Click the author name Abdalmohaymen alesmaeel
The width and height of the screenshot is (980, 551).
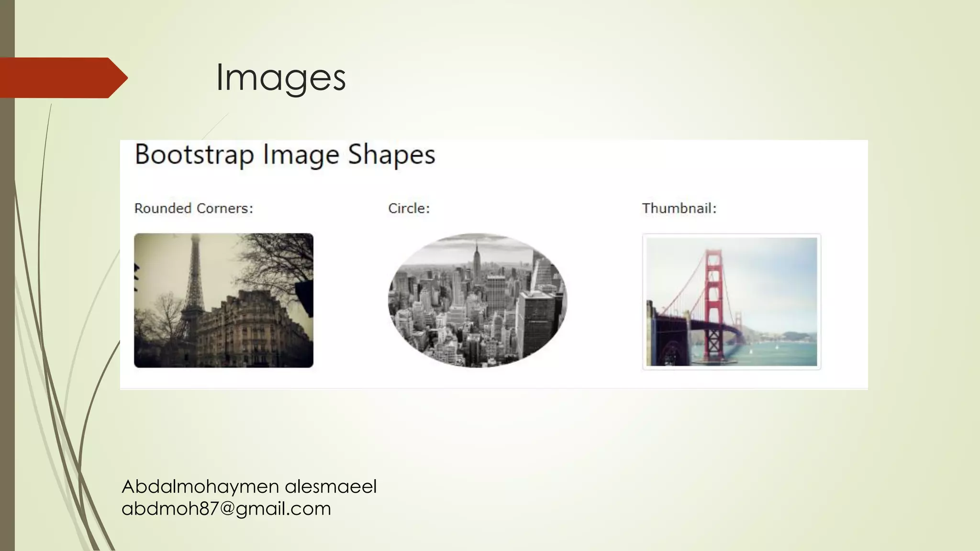pos(249,486)
